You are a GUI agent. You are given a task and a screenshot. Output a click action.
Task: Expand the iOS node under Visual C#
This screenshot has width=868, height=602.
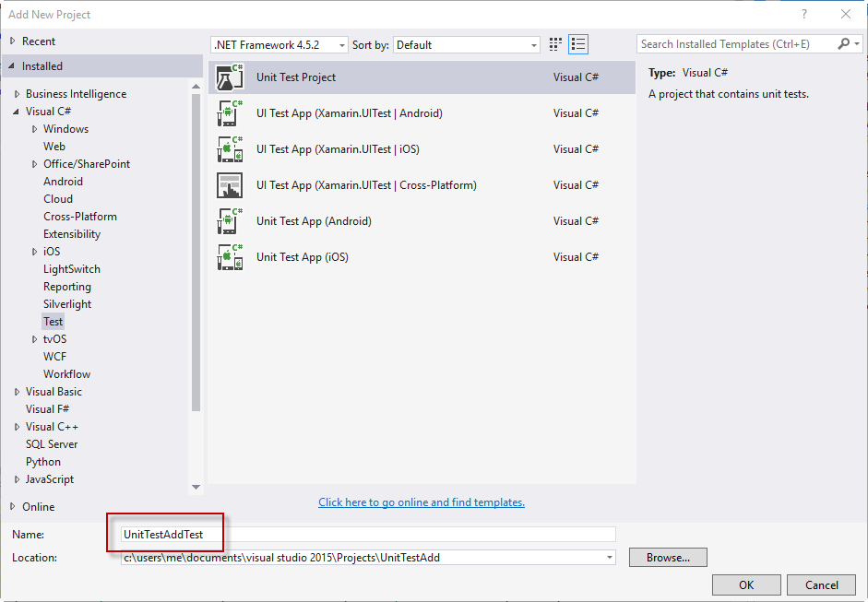tap(34, 251)
